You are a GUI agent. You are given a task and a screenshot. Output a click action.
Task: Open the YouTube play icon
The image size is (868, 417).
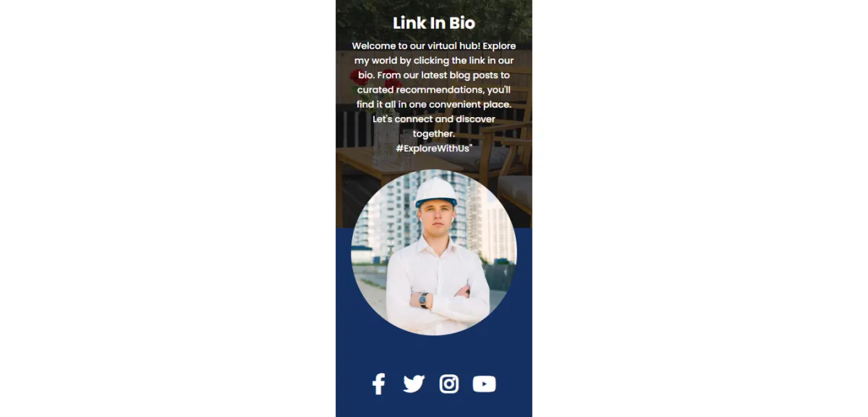(485, 384)
